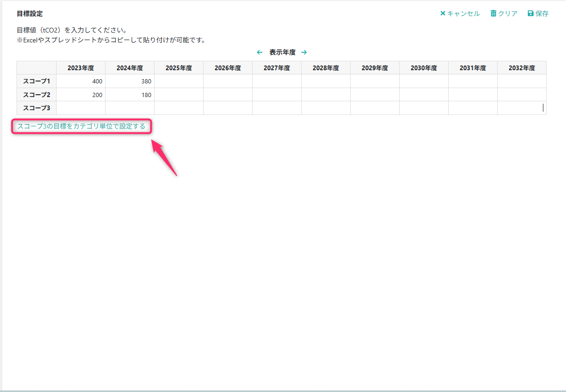
Task: Click the スコープ2 2032年度 cell
Action: pyautogui.click(x=522, y=95)
